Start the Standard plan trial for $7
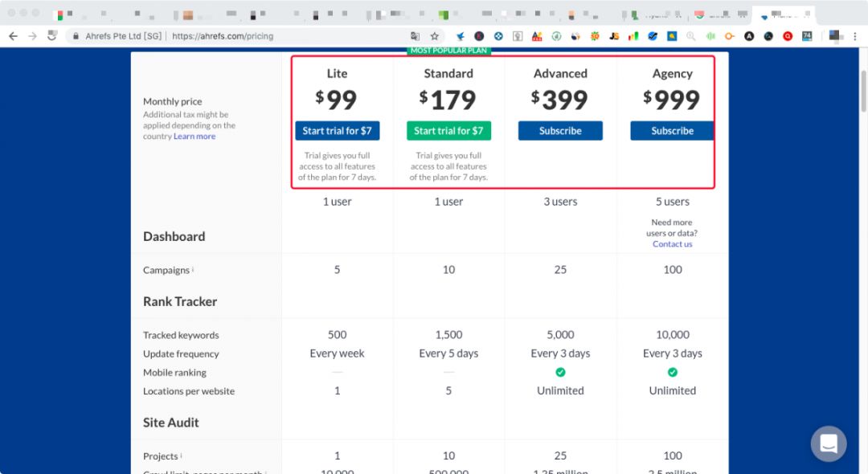The height and width of the screenshot is (474, 868). (x=448, y=130)
